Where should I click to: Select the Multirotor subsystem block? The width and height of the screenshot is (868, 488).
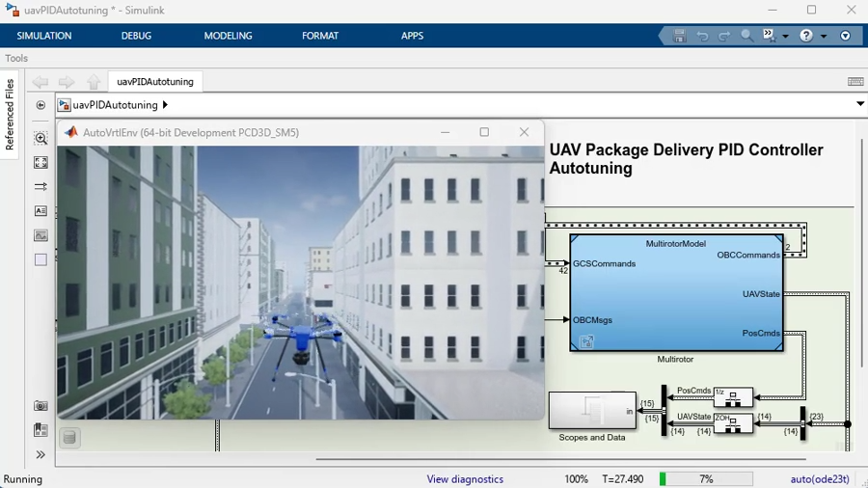coord(676,292)
